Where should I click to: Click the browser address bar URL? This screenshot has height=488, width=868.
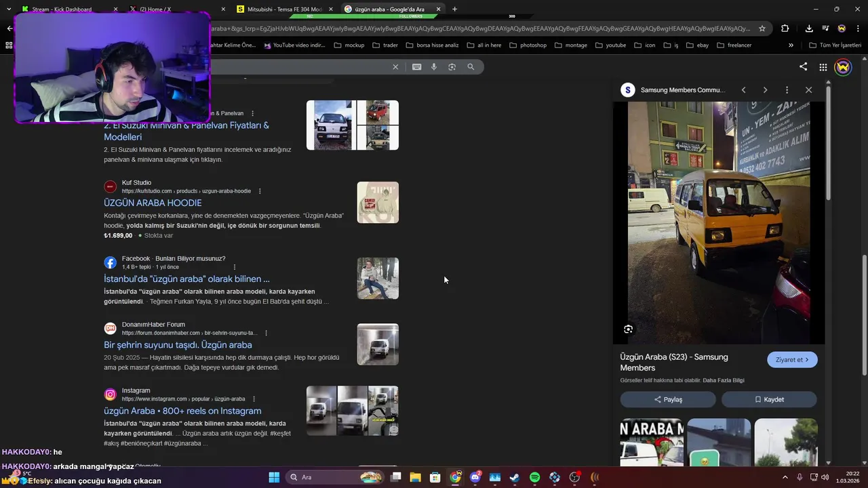(480, 28)
